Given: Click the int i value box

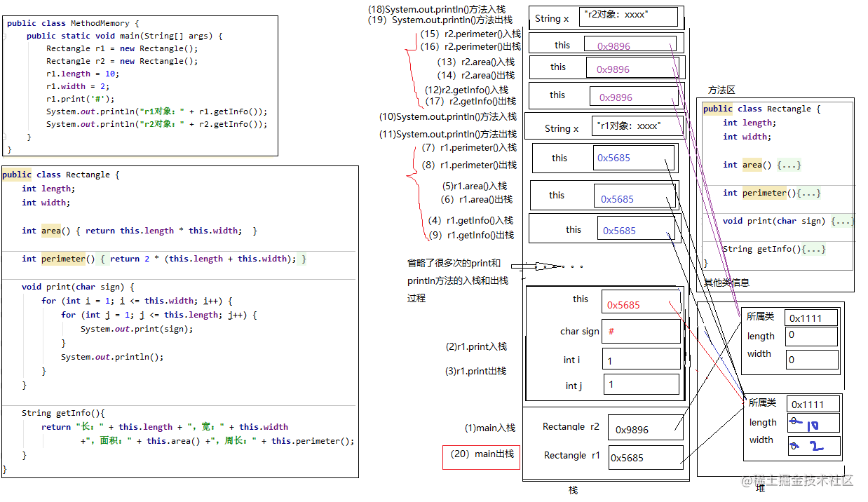Looking at the screenshot, I should pos(641,359).
